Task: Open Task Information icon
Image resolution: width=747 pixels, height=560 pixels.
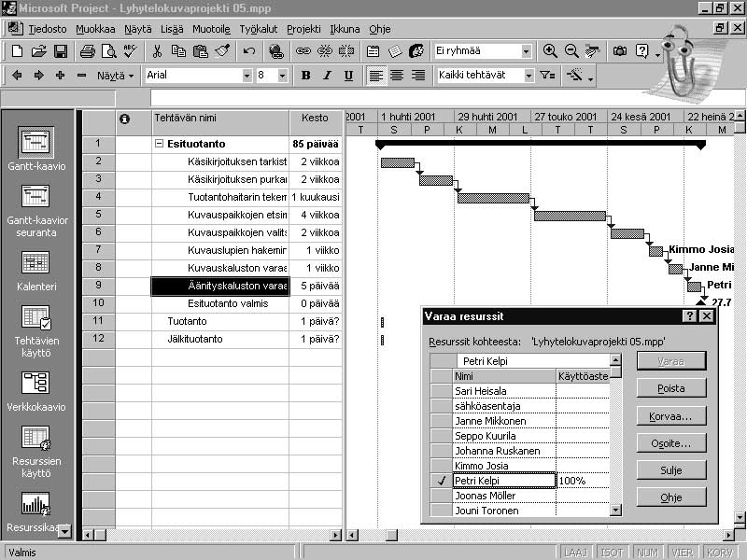Action: (373, 51)
